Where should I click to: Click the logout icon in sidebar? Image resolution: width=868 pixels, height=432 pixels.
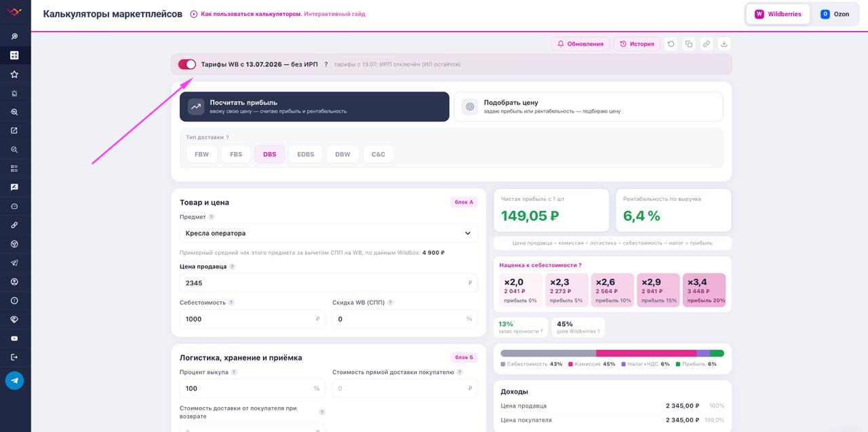point(14,357)
